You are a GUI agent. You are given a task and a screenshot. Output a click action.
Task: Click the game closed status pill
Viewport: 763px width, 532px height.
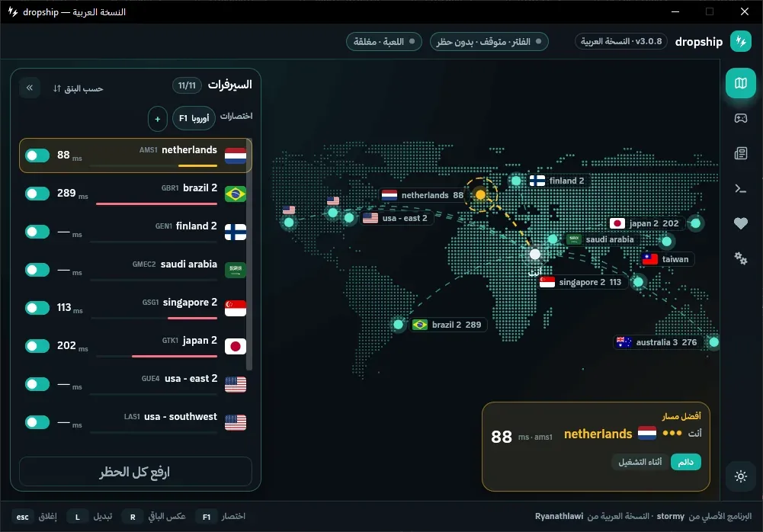pyautogui.click(x=384, y=41)
